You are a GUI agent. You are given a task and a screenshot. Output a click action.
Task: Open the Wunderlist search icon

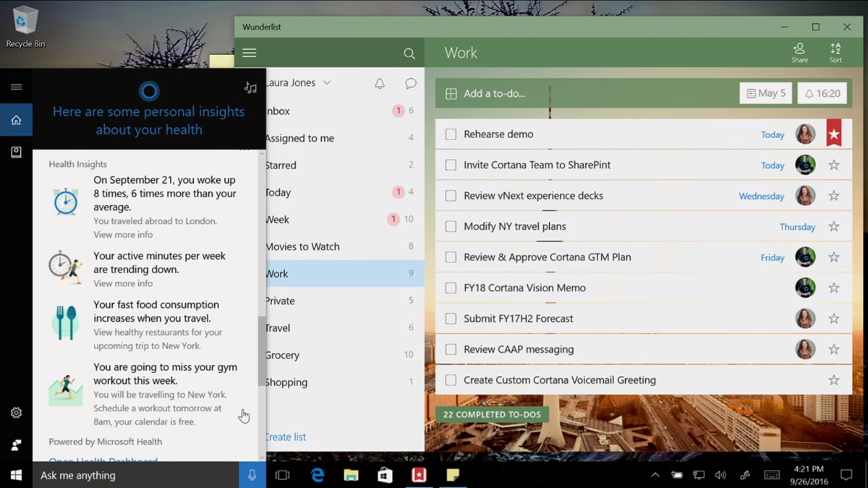coord(409,53)
